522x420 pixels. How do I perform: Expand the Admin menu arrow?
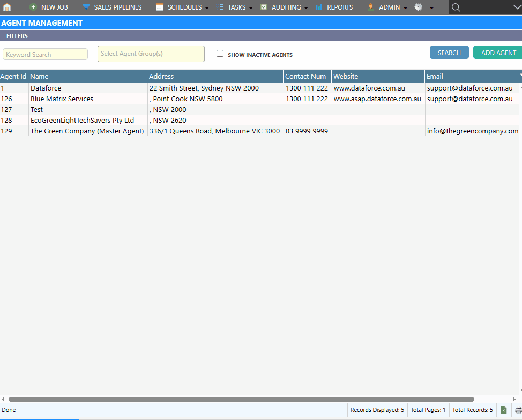pos(405,8)
